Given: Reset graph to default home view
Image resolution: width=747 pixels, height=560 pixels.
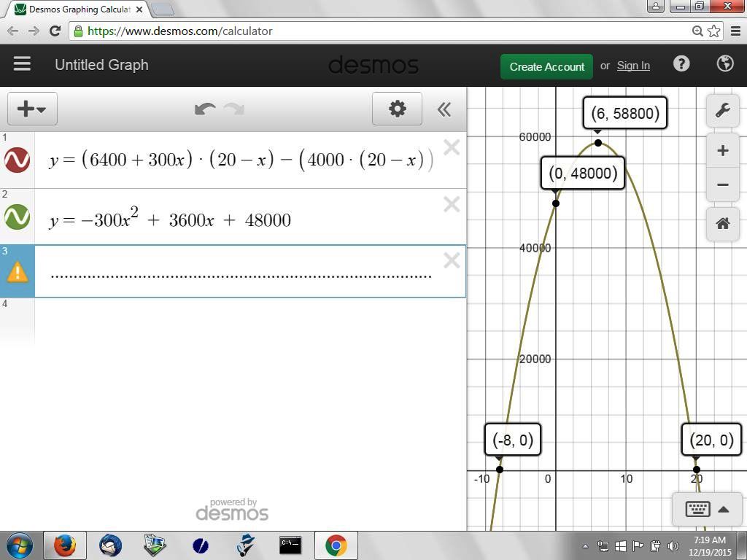Looking at the screenshot, I should pyautogui.click(x=723, y=223).
